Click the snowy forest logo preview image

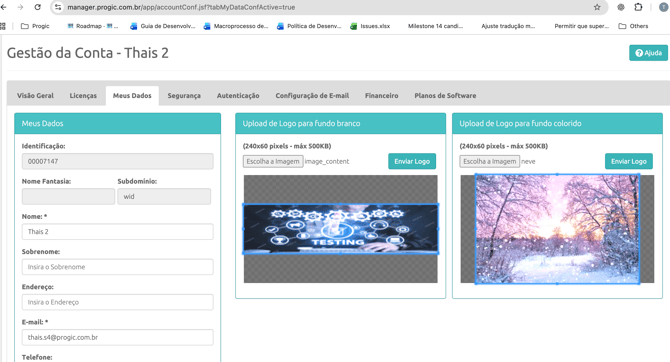557,229
